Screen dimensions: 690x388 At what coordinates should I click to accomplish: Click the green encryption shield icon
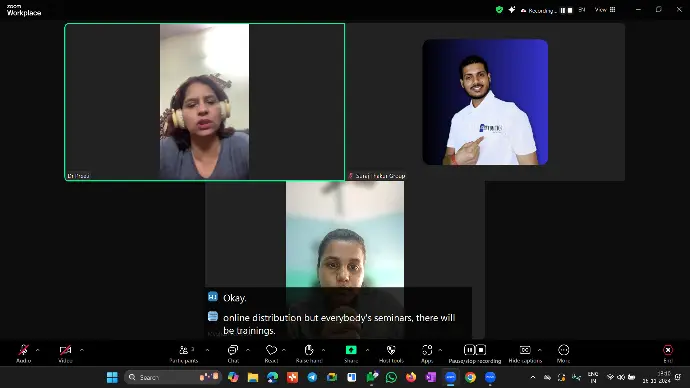pyautogui.click(x=499, y=10)
